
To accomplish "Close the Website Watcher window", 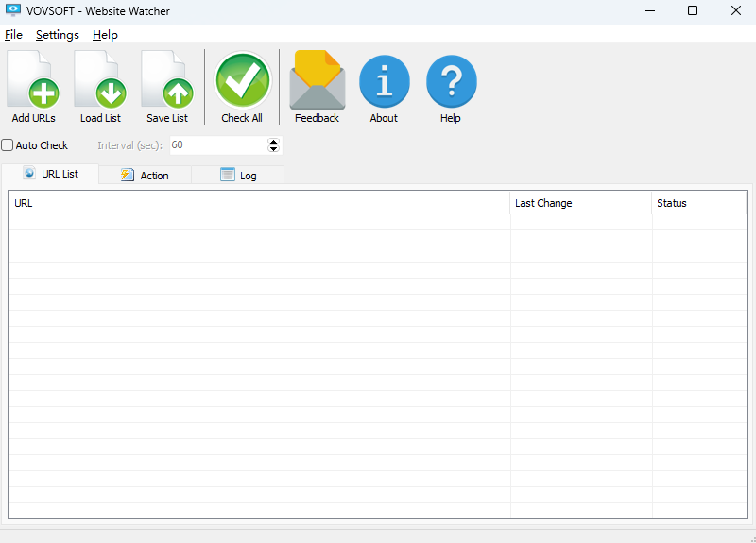I will pos(735,10).
